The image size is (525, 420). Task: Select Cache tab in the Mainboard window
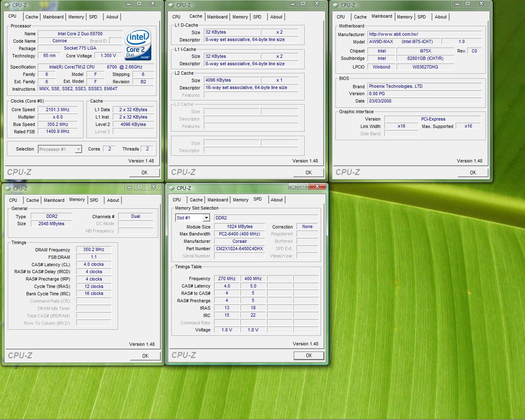point(360,17)
